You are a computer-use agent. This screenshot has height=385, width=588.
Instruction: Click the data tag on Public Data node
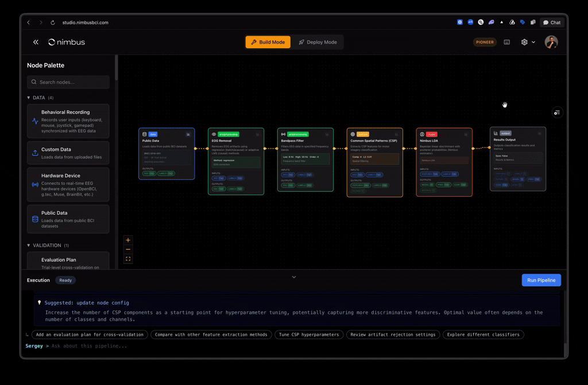(153, 134)
